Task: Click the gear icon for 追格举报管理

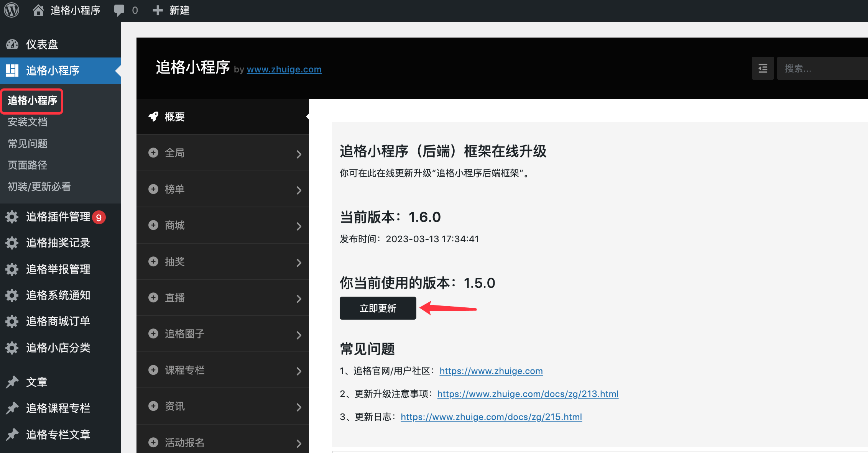Action: [12, 269]
